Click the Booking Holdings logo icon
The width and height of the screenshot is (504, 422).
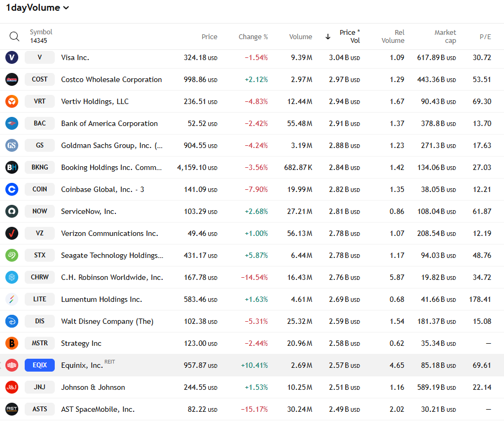tap(12, 167)
